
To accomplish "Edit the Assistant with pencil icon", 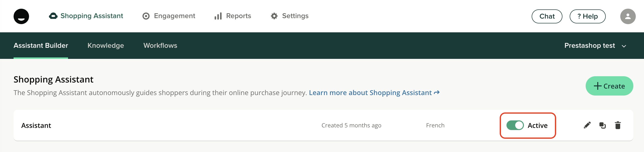I will (587, 125).
